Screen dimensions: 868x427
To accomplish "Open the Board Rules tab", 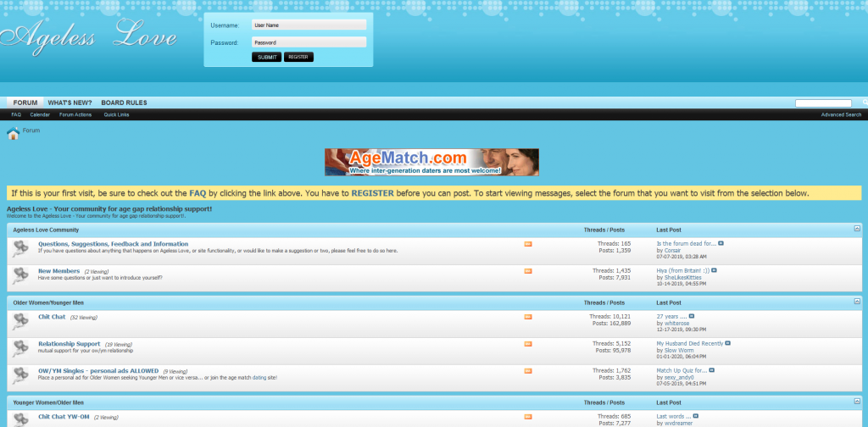I will [124, 103].
